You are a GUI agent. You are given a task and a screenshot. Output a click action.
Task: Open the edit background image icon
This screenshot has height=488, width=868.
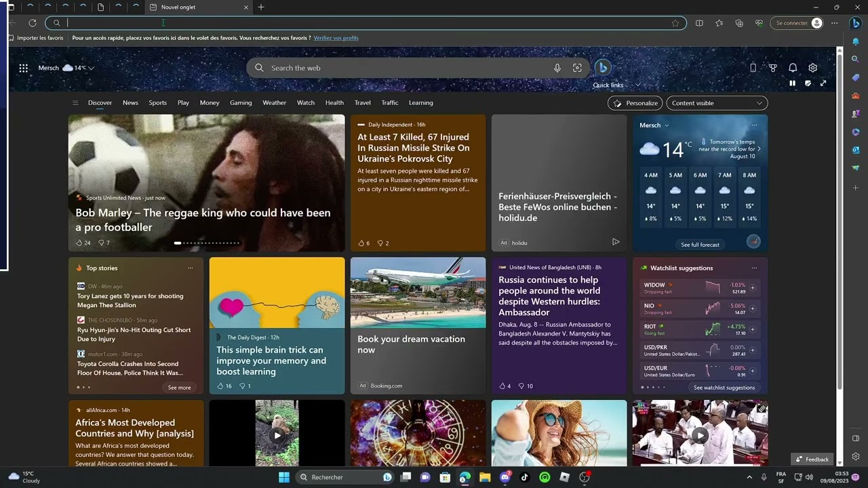point(808,83)
